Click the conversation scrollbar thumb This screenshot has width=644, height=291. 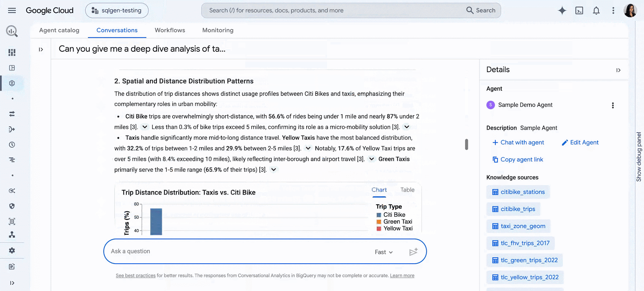[466, 144]
